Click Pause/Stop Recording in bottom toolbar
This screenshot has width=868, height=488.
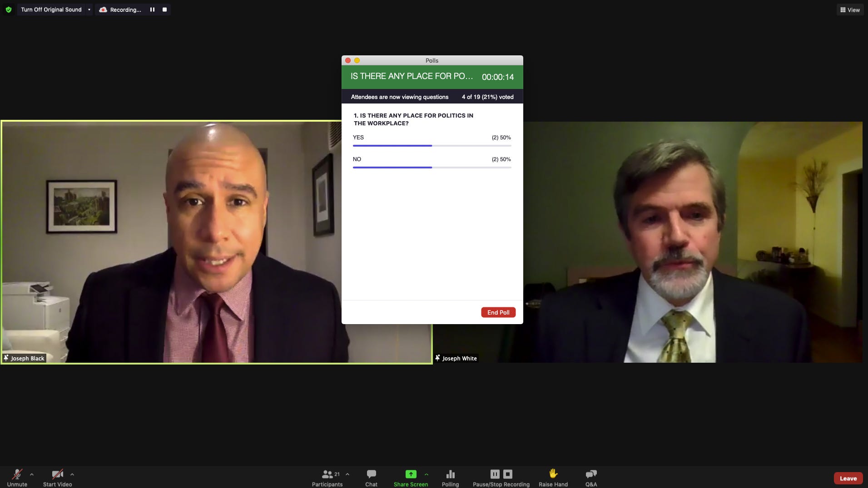tap(501, 478)
